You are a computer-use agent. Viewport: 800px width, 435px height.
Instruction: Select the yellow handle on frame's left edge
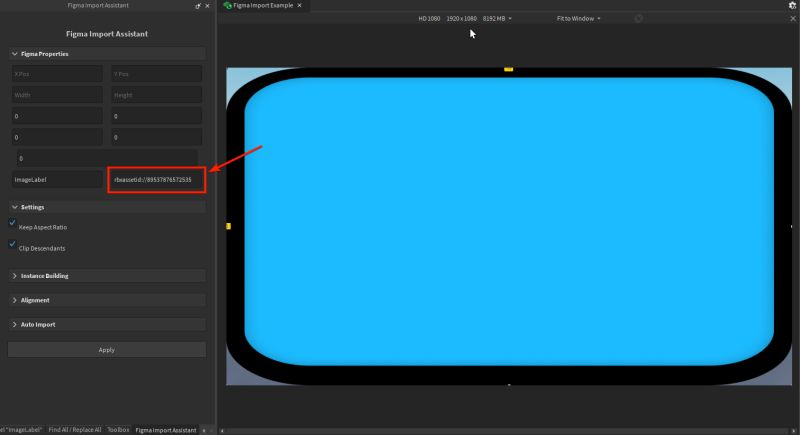coord(229,226)
